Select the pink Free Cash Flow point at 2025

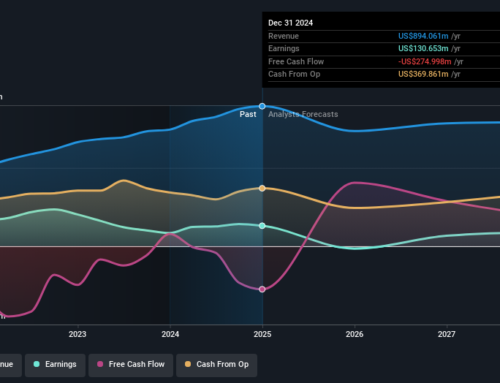click(x=262, y=289)
